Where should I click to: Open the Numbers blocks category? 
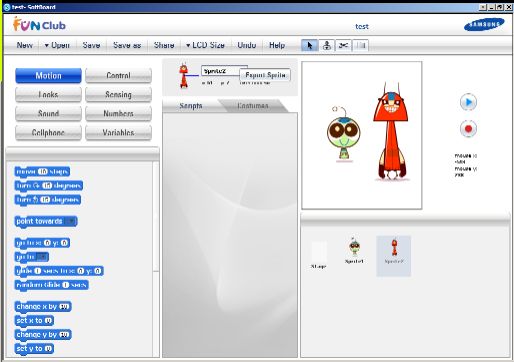pyautogui.click(x=118, y=114)
